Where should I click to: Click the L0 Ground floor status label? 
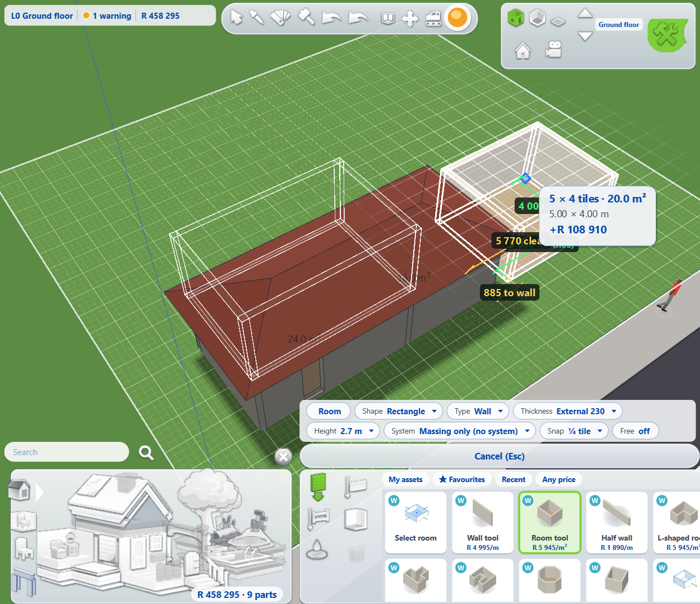[x=42, y=16]
